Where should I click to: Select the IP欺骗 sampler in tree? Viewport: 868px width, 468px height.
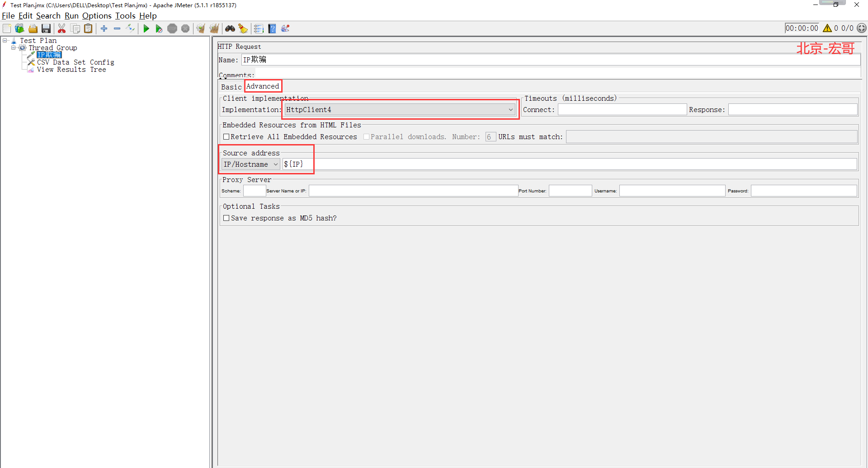point(49,55)
